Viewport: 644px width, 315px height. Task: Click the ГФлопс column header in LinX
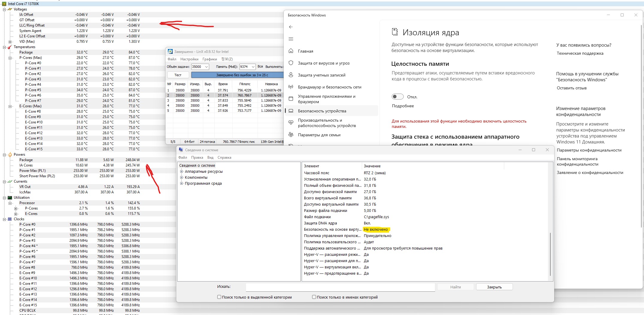click(x=245, y=84)
